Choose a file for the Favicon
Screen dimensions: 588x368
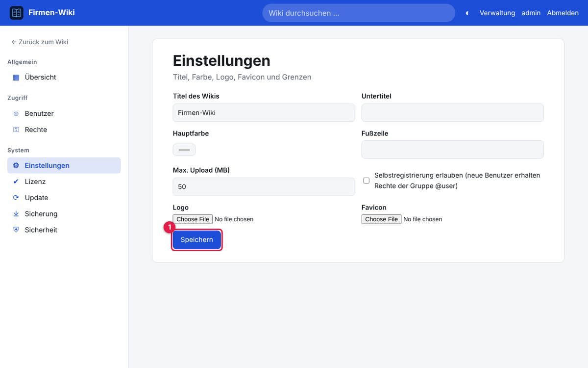click(x=382, y=219)
